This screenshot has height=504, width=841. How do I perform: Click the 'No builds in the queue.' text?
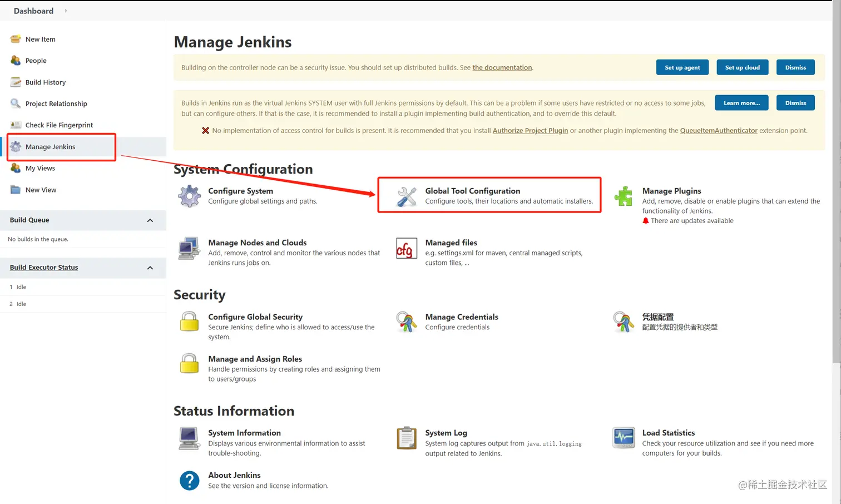tap(38, 239)
